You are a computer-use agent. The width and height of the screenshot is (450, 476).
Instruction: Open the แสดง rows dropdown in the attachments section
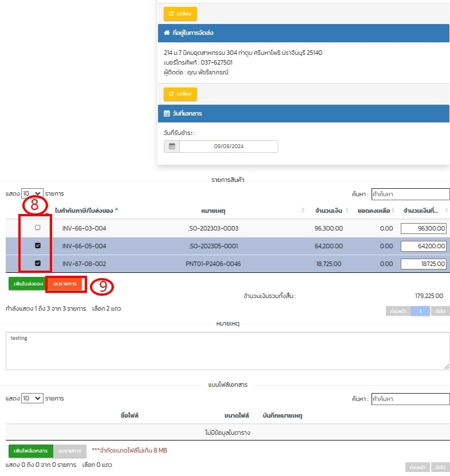[32, 398]
